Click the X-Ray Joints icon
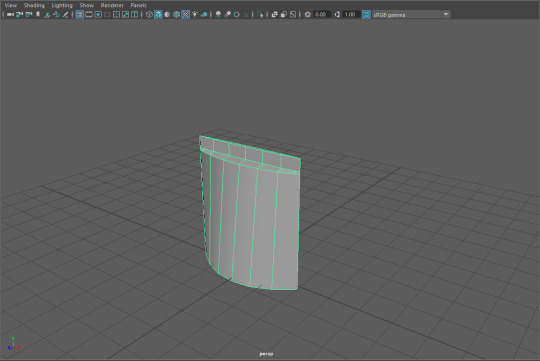Viewport: 540px width, 361px height. click(x=293, y=14)
